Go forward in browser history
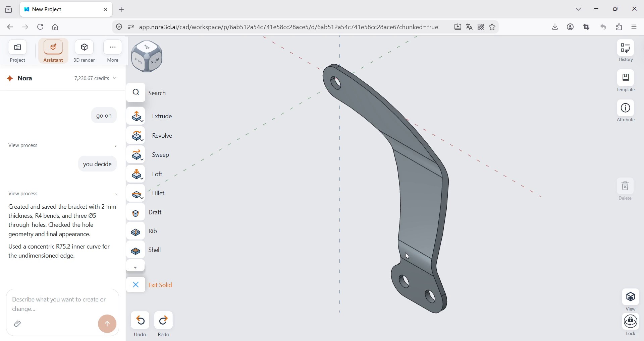The height and width of the screenshot is (341, 644). [25, 27]
